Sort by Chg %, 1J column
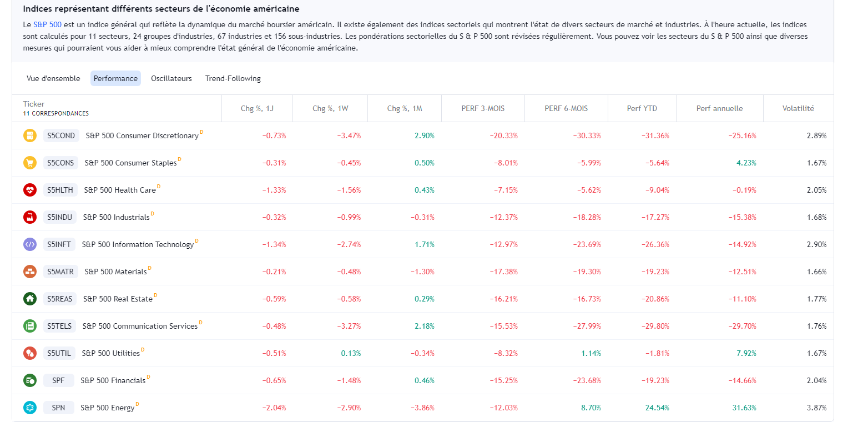868x432 pixels. 257,108
